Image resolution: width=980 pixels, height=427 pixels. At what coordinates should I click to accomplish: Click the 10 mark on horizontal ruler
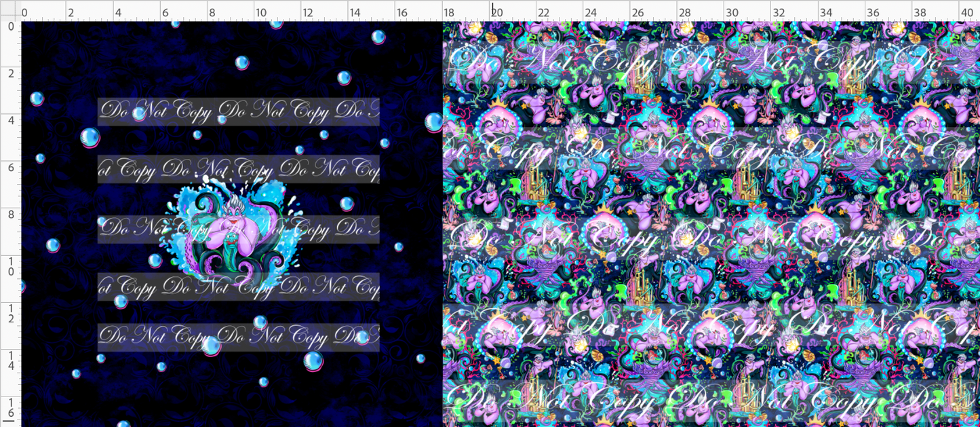pyautogui.click(x=262, y=12)
